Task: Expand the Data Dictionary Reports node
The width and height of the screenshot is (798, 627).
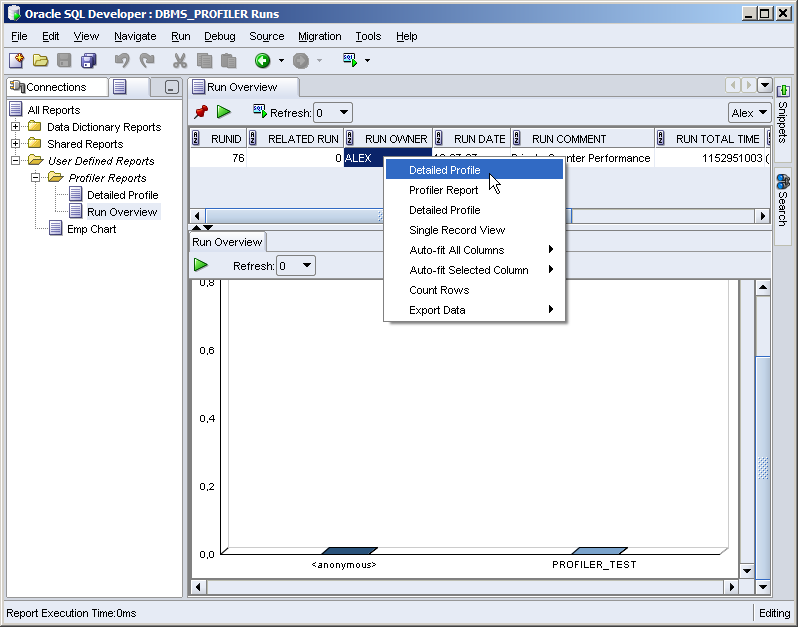Action: (x=16, y=127)
